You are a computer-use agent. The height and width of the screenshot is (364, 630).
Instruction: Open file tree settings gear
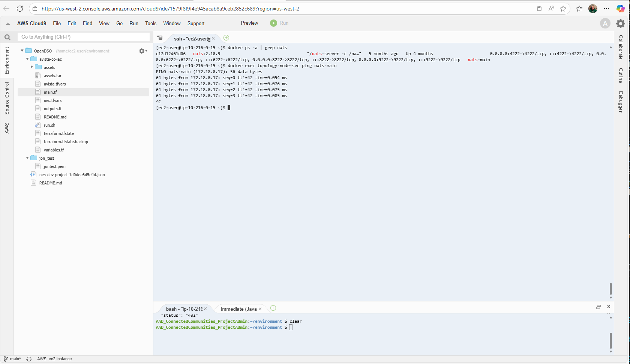(x=142, y=51)
